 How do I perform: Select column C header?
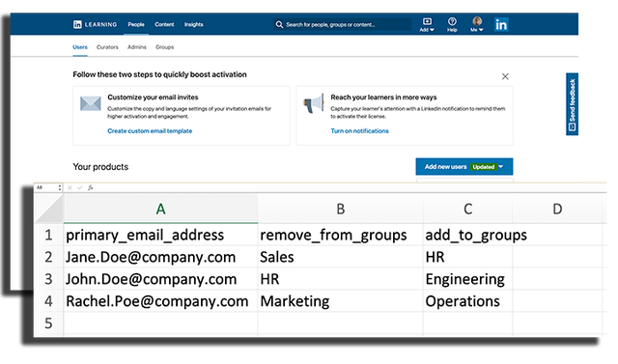point(467,209)
